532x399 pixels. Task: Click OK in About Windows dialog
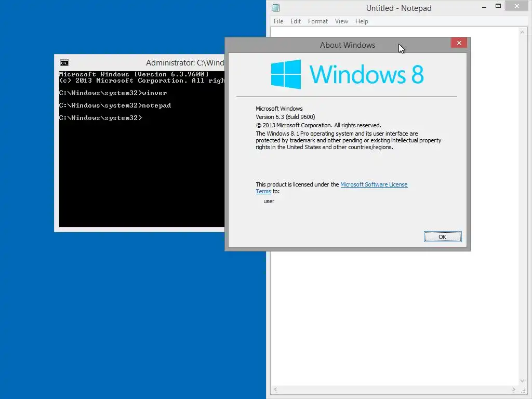click(443, 237)
